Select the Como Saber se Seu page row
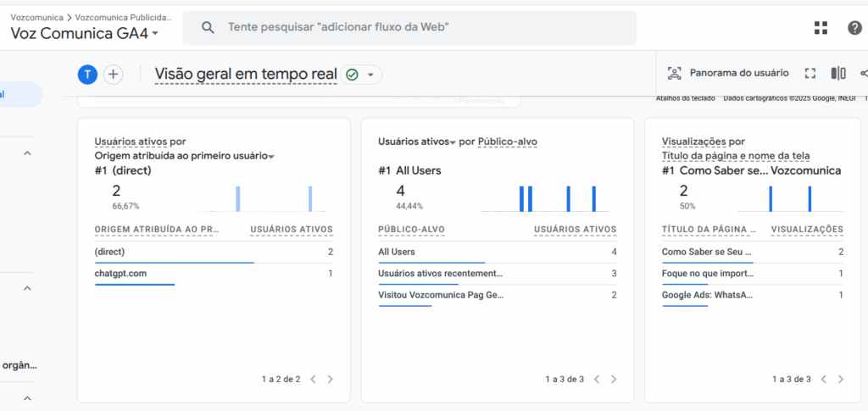This screenshot has width=868, height=411. (x=753, y=253)
